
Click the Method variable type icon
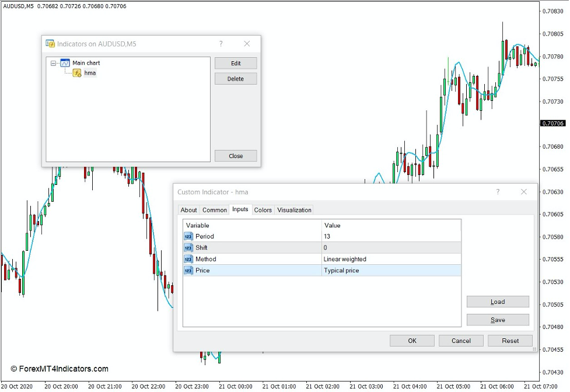point(188,259)
